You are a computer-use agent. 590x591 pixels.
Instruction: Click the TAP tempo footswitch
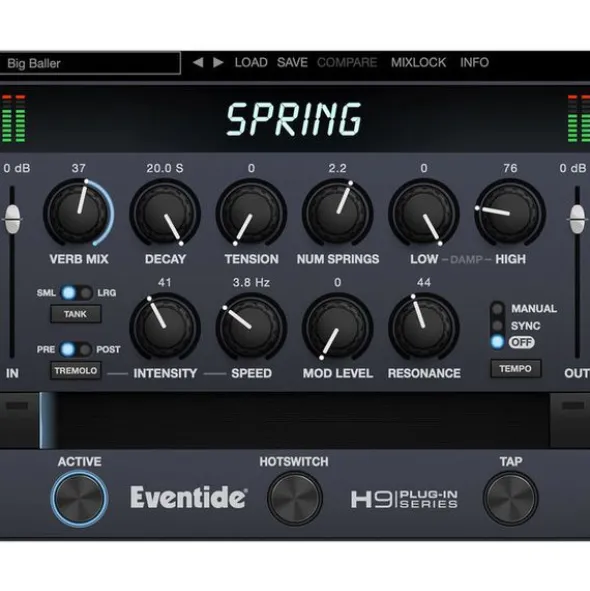tap(510, 498)
